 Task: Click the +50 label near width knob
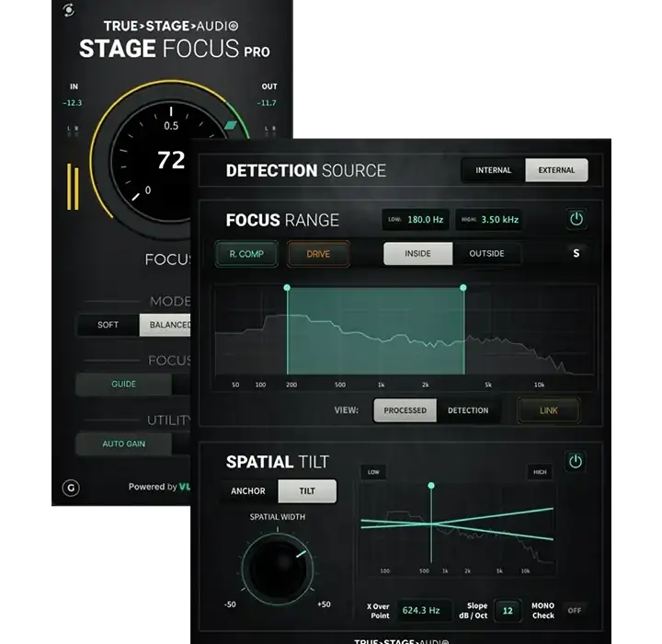324,604
